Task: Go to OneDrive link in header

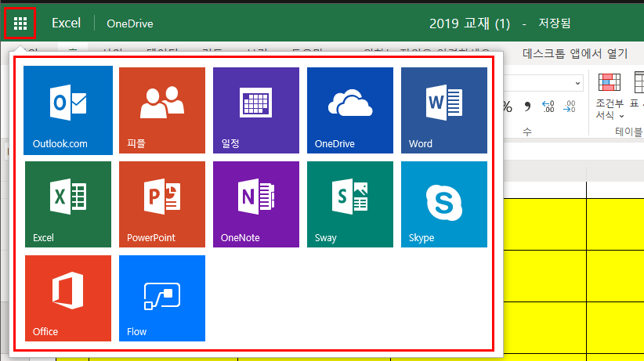Action: point(130,23)
